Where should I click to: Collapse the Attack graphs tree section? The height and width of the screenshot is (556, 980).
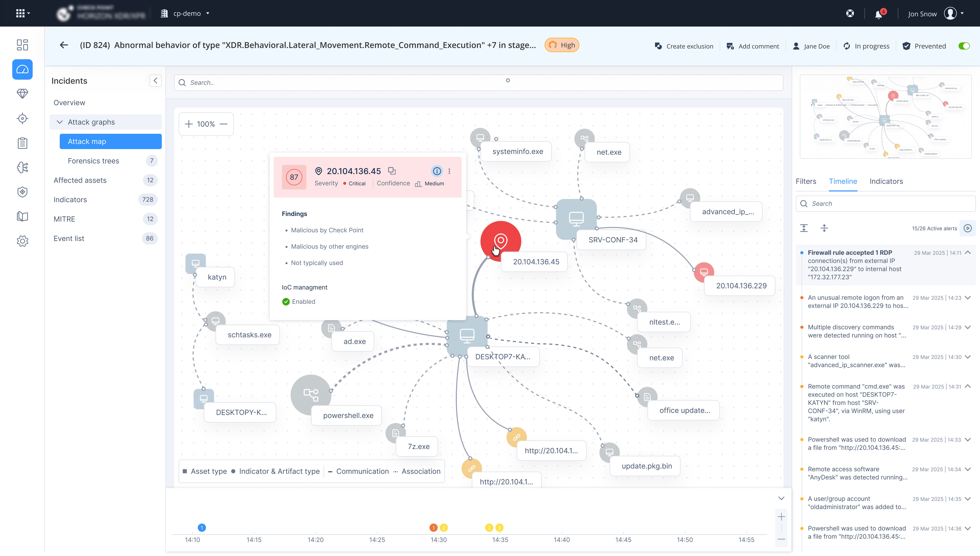pyautogui.click(x=59, y=122)
